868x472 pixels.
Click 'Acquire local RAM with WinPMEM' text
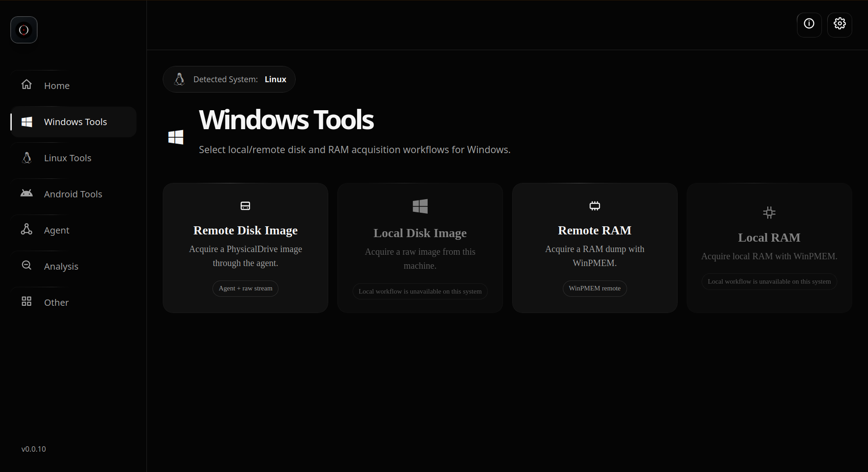point(769,256)
